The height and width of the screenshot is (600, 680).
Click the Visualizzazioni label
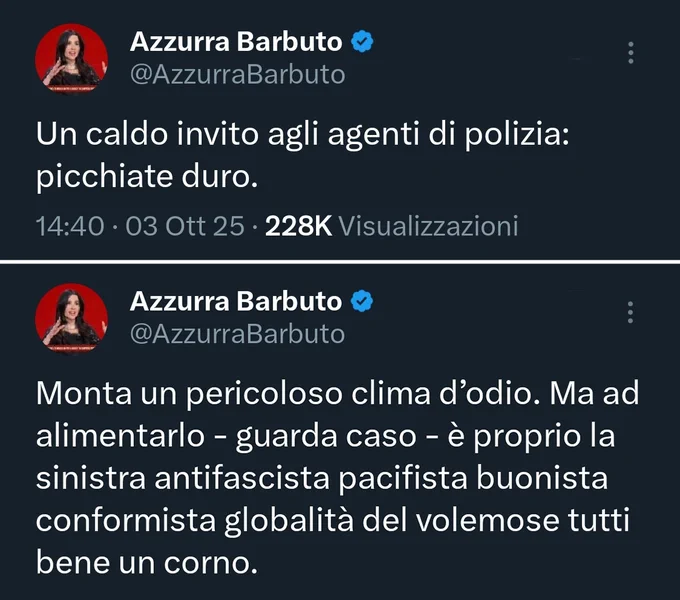click(428, 226)
